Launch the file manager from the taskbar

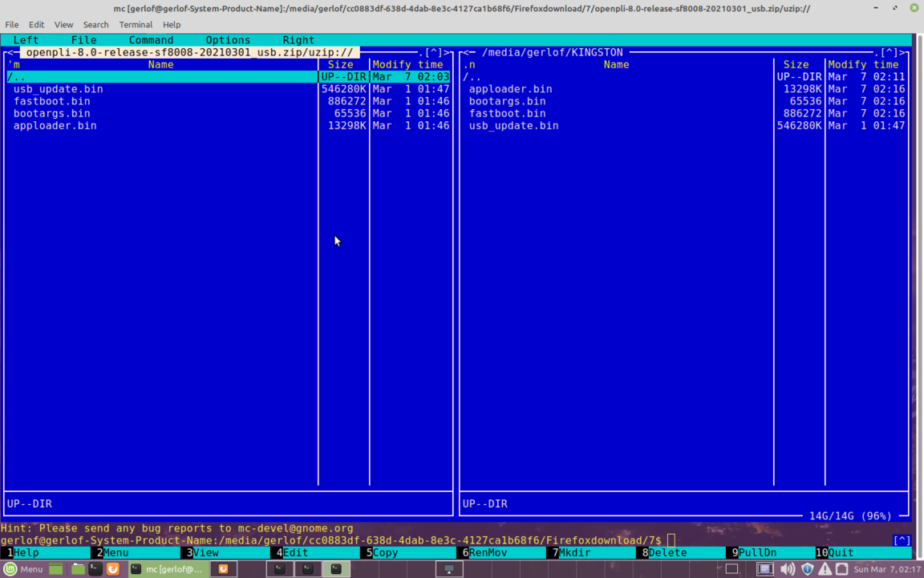coord(78,569)
